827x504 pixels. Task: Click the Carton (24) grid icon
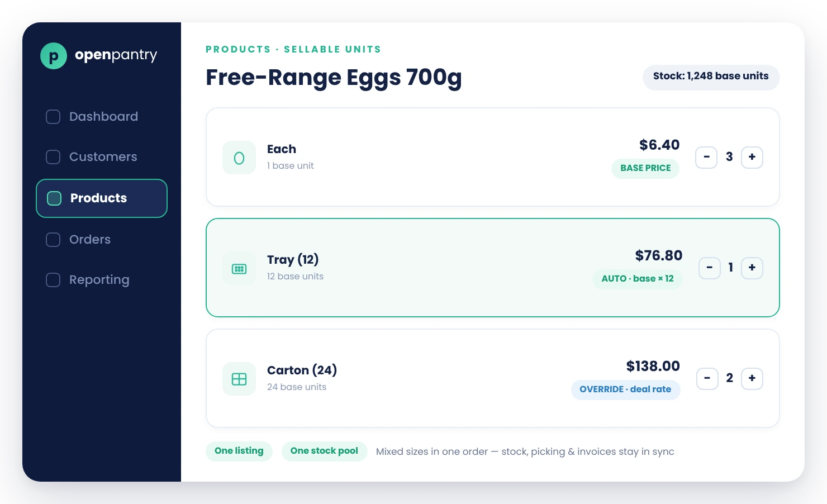[x=239, y=379]
